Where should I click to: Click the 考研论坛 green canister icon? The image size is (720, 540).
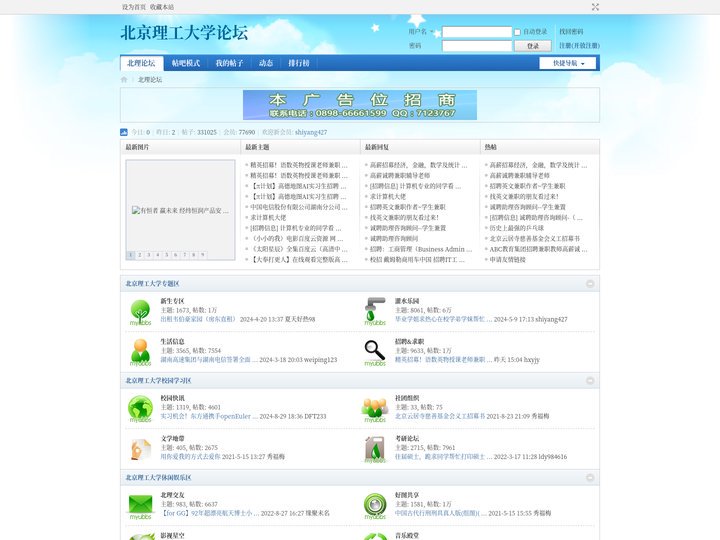coord(375,449)
